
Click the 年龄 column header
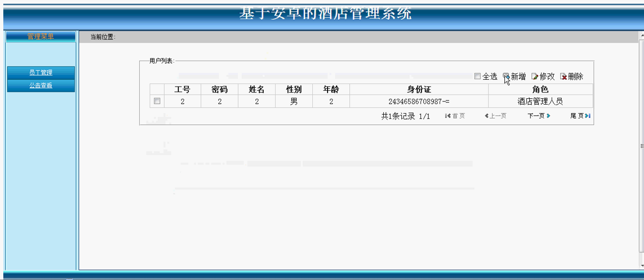[x=331, y=89]
